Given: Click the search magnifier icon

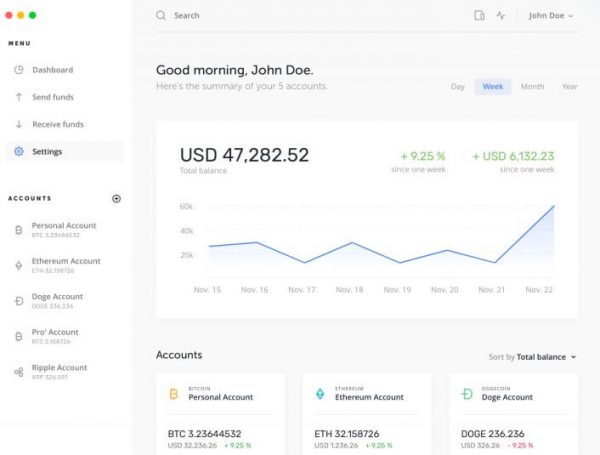Looking at the screenshot, I should point(161,16).
